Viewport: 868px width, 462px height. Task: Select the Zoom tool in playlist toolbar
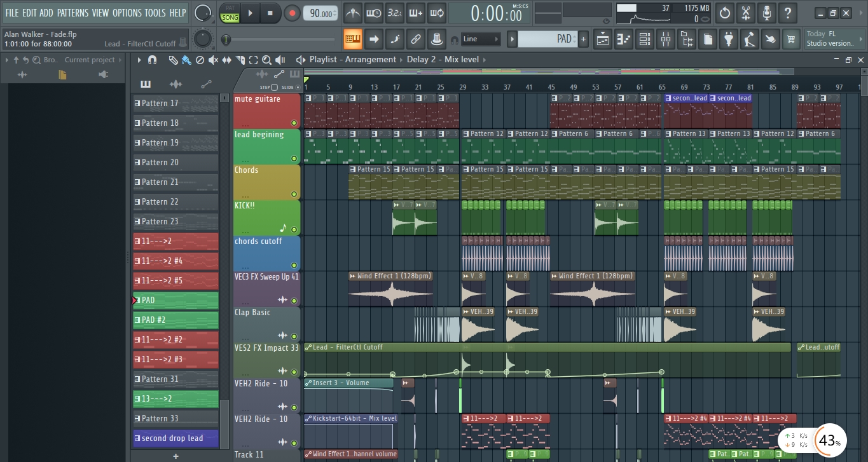pos(266,60)
